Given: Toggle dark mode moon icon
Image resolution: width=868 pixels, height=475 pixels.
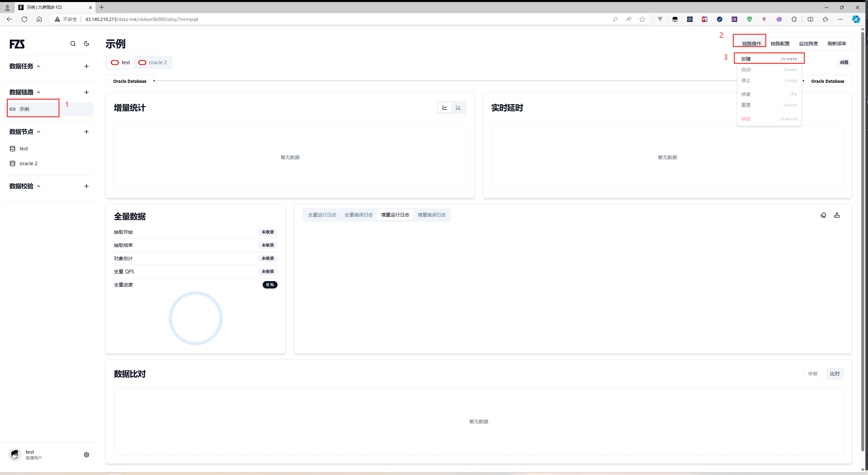Looking at the screenshot, I should coord(87,44).
